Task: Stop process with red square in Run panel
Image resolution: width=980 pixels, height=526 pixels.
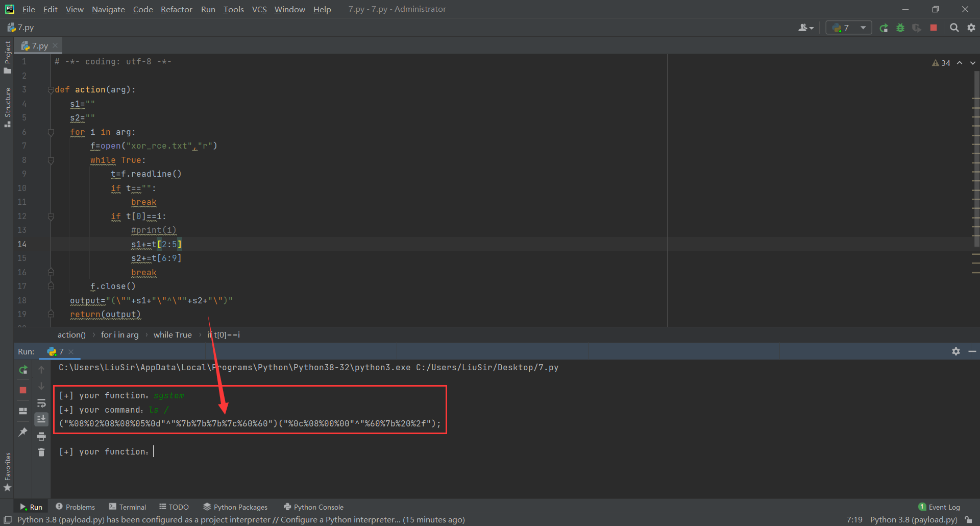Action: tap(23, 390)
